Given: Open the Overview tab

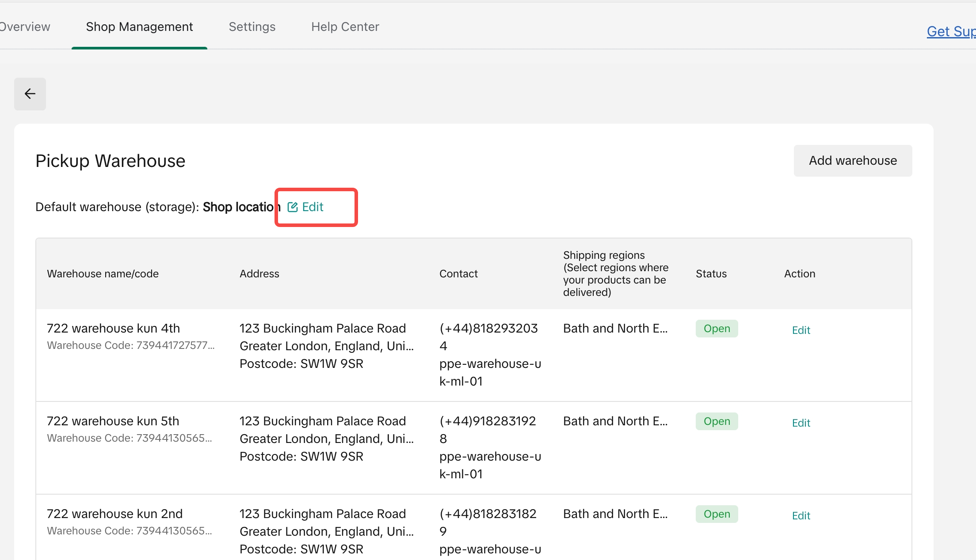Looking at the screenshot, I should (x=25, y=27).
